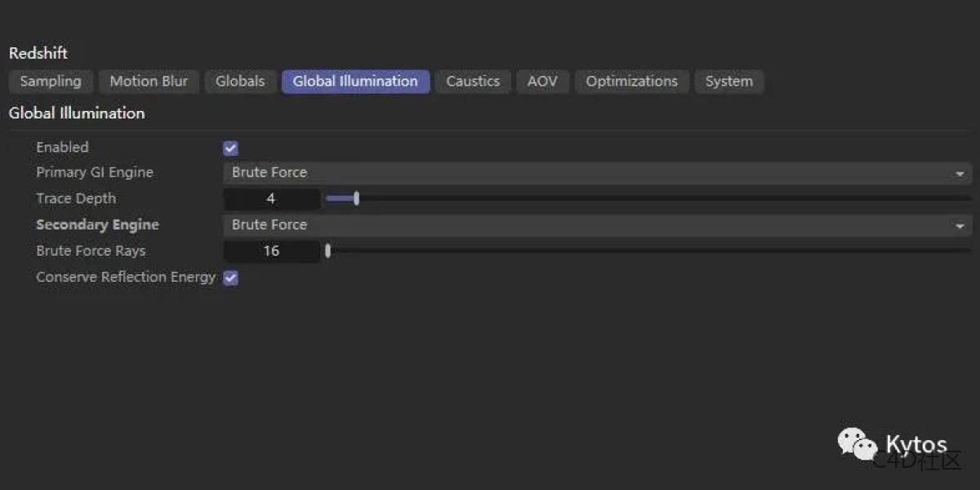Switch to the Sampling tab

pos(50,81)
